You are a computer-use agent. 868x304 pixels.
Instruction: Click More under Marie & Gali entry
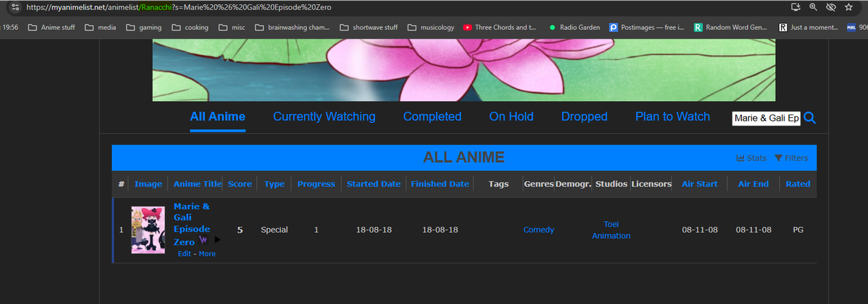[207, 254]
